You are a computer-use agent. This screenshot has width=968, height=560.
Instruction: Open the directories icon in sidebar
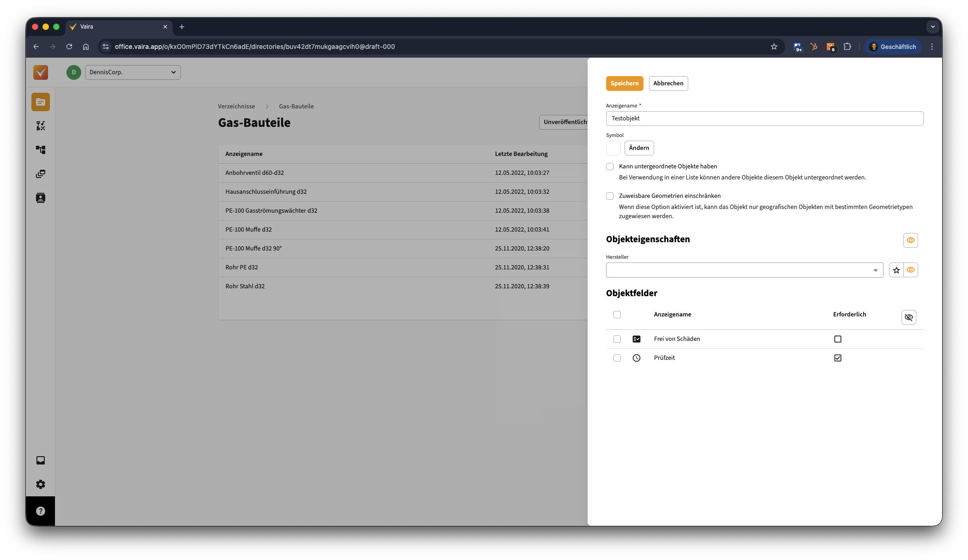click(41, 102)
